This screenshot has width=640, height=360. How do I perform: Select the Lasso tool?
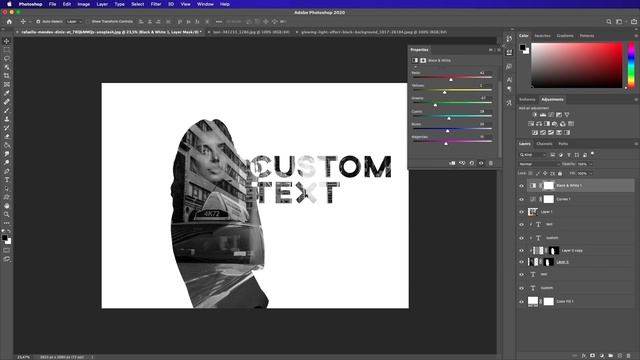pos(7,58)
